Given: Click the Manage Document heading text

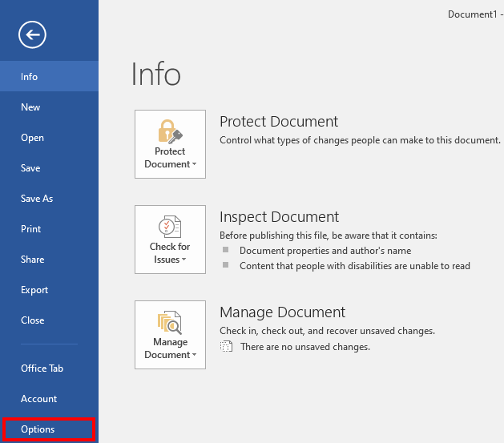Looking at the screenshot, I should (x=282, y=312).
